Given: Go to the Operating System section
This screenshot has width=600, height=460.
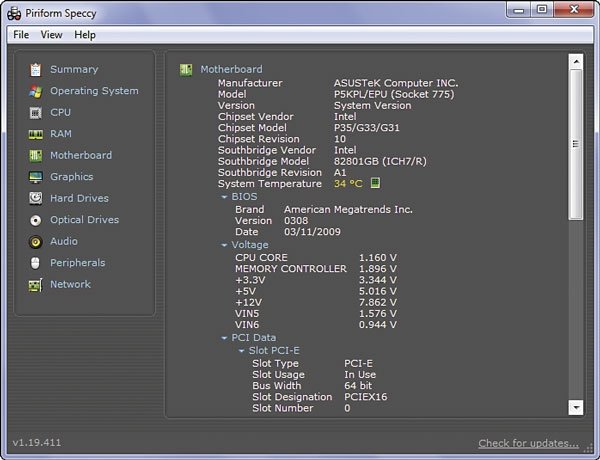Looking at the screenshot, I should point(95,91).
